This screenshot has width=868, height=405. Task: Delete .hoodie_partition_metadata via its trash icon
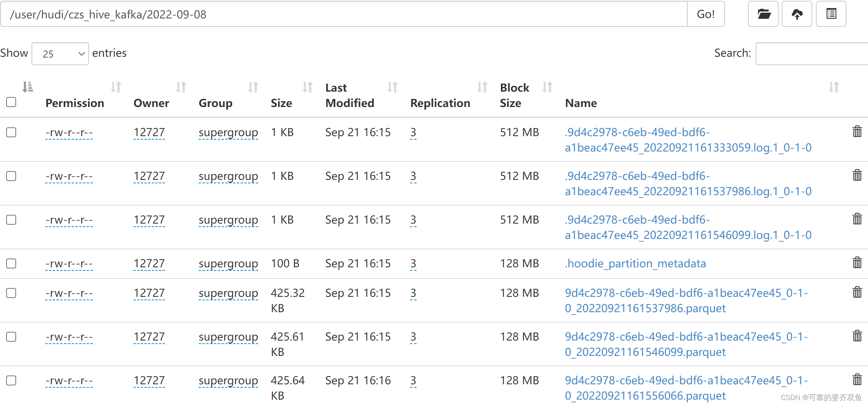(x=857, y=263)
